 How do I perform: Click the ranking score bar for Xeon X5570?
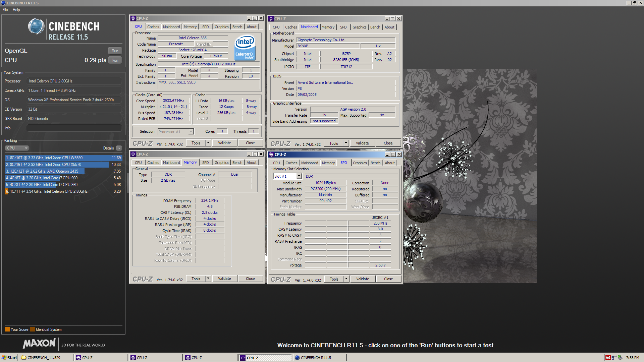coord(57,165)
